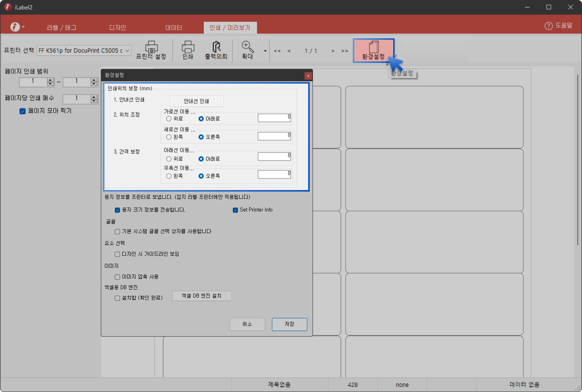Select 오른쪽 radio under 우측선 이동
The height and width of the screenshot is (392, 582).
201,176
